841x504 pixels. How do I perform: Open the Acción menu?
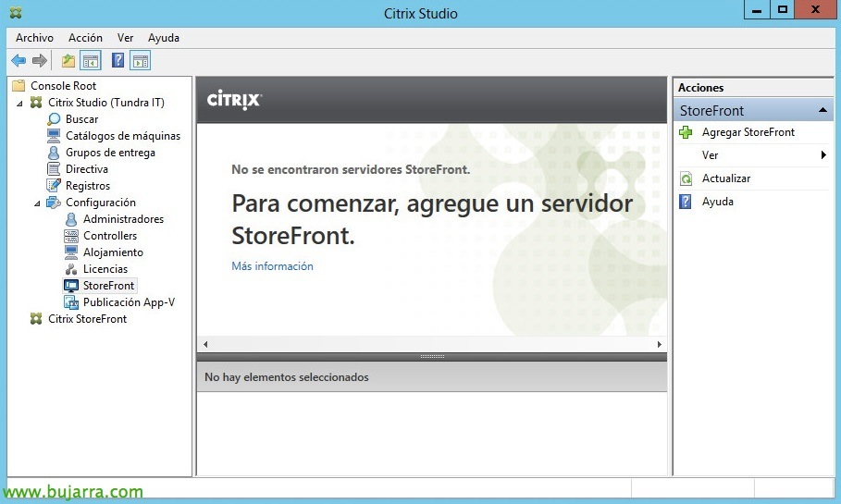coord(85,38)
